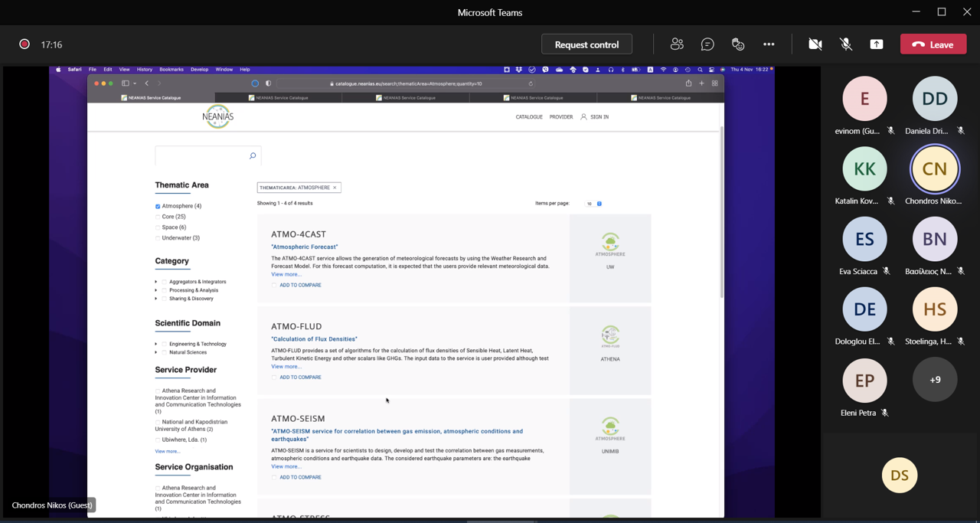Open the Teams meeting chat
Screen dimensions: 980x523
707,44
